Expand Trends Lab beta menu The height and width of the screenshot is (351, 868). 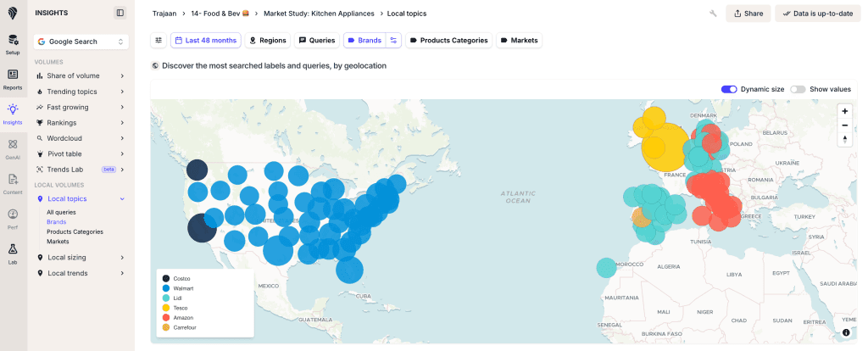(81, 170)
